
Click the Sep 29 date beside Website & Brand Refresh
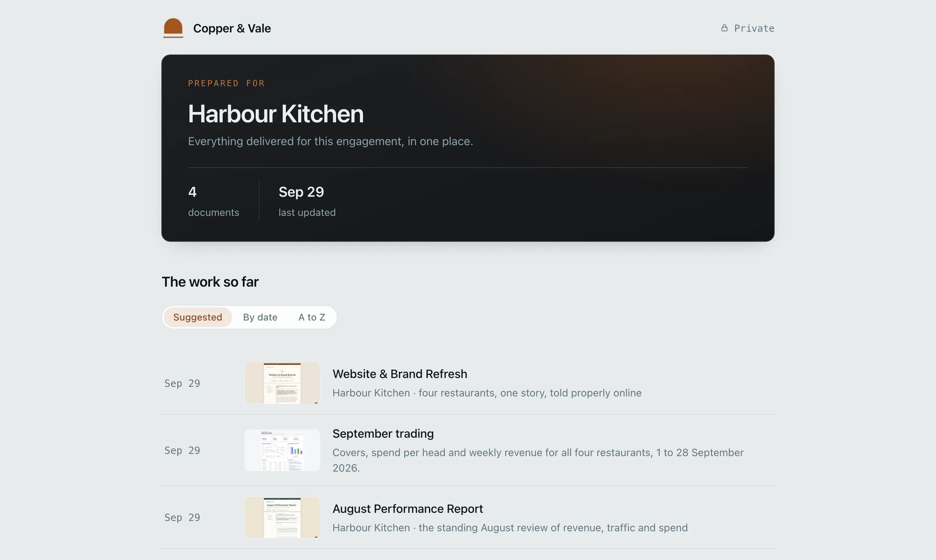point(182,383)
